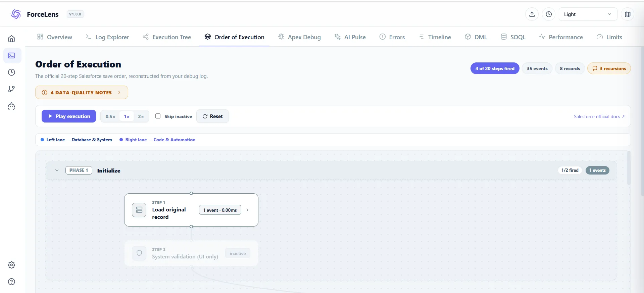
Task: Enable the Skip inactive checkbox
Action: (x=158, y=116)
